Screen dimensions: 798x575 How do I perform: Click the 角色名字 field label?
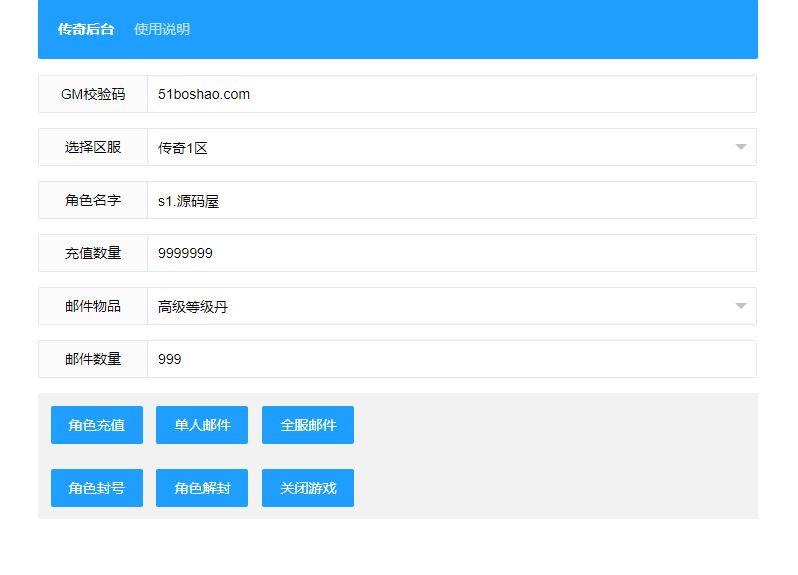pos(93,200)
